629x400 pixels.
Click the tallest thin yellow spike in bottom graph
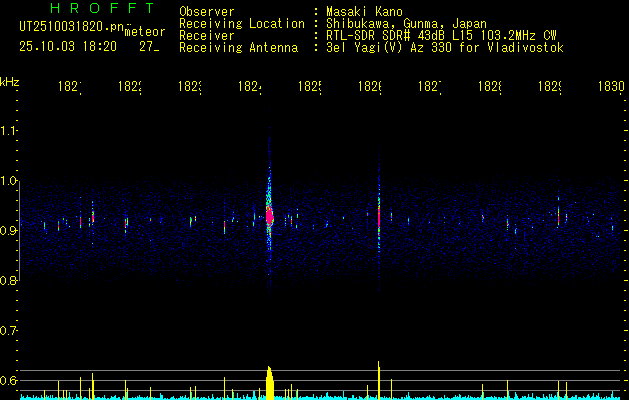[378, 380]
